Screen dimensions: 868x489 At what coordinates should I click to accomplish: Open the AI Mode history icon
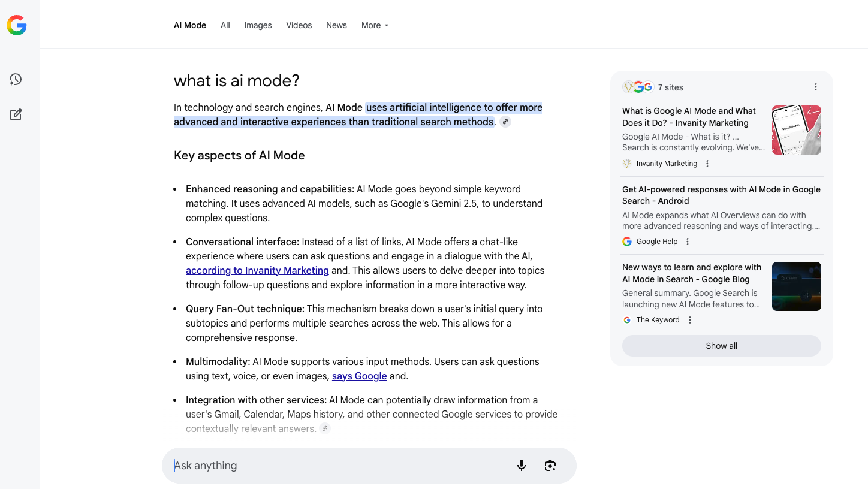click(x=16, y=79)
